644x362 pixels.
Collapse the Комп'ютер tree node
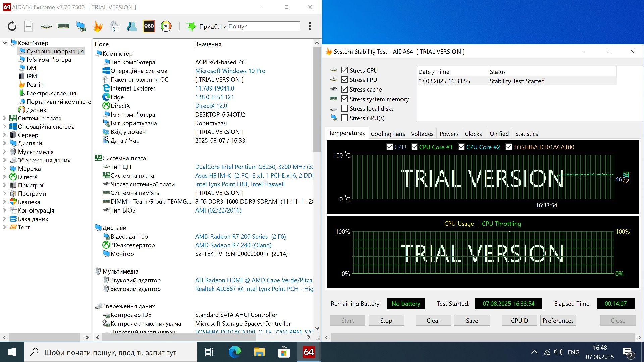click(5, 43)
